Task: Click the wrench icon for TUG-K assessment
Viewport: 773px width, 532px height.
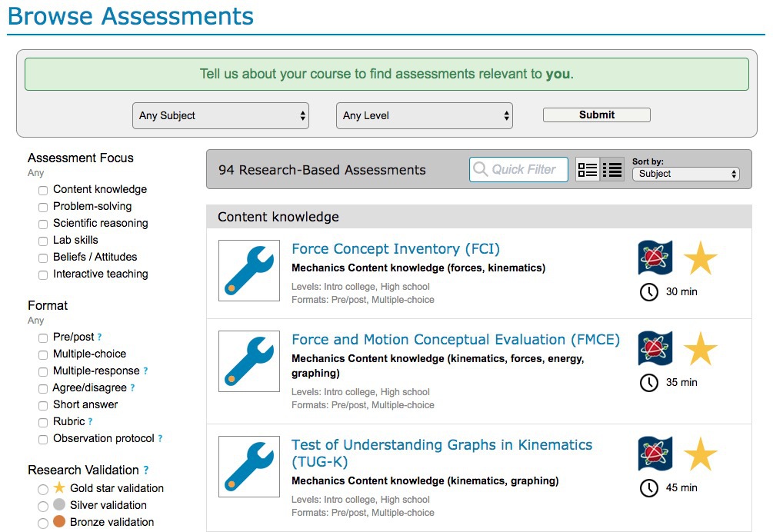Action: 249,467
